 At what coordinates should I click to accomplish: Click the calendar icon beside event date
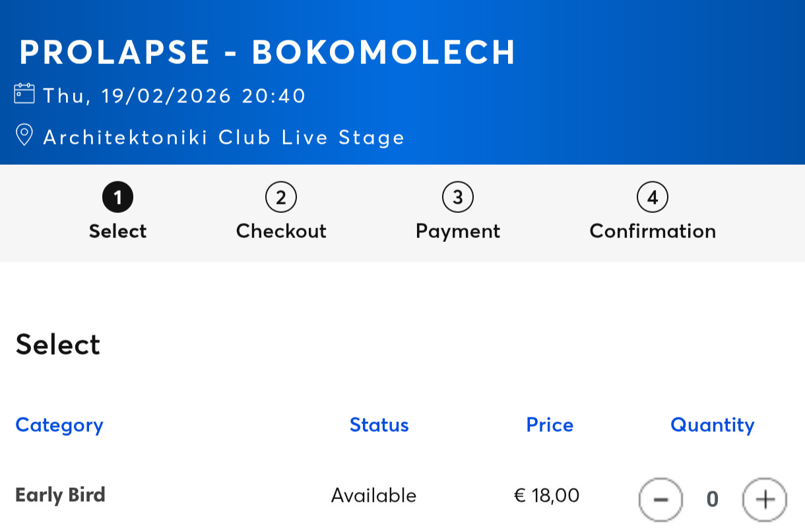pyautogui.click(x=24, y=94)
